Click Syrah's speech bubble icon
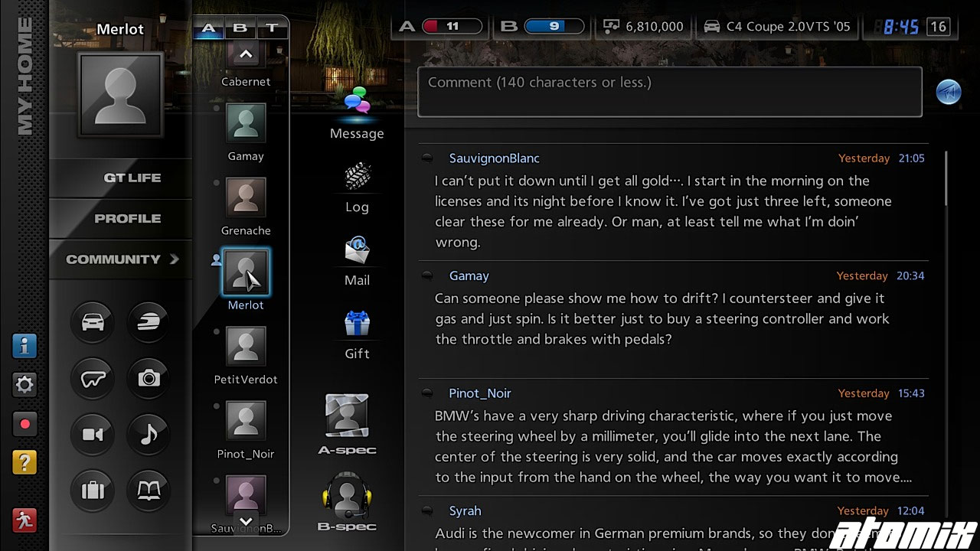The height and width of the screenshot is (551, 980). pyautogui.click(x=427, y=510)
